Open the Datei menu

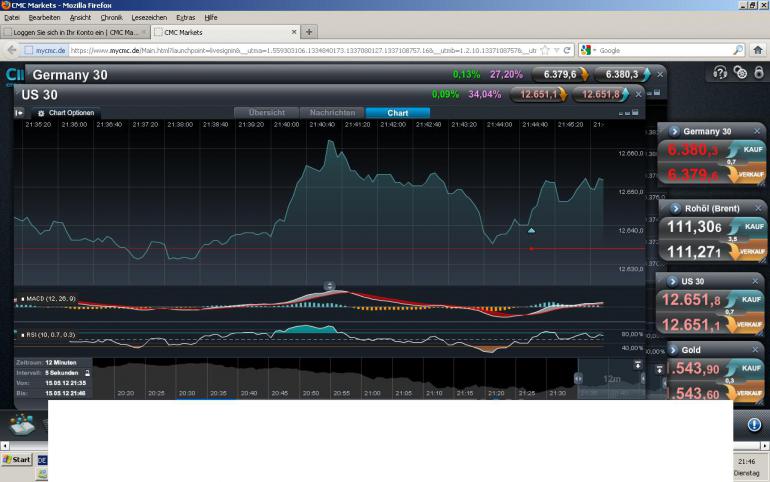12,18
